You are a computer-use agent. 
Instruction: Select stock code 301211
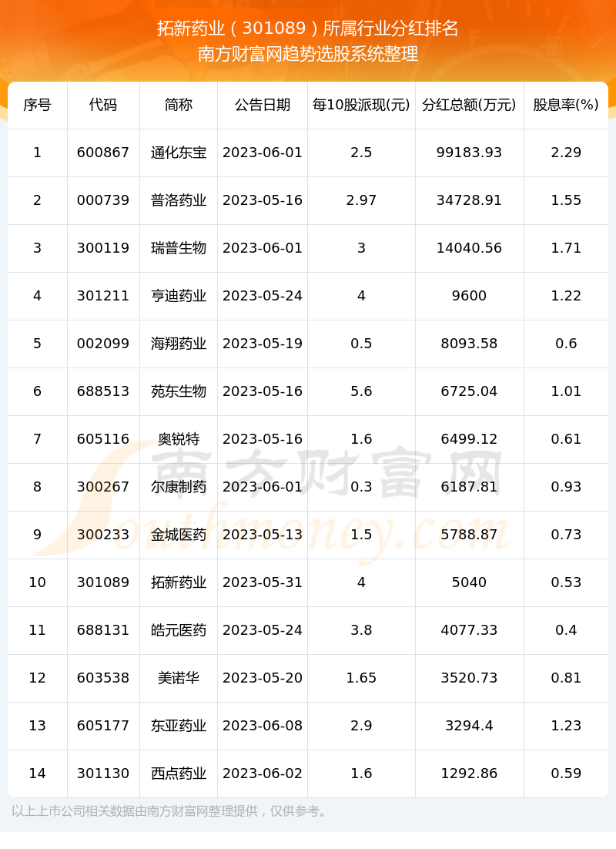[103, 296]
